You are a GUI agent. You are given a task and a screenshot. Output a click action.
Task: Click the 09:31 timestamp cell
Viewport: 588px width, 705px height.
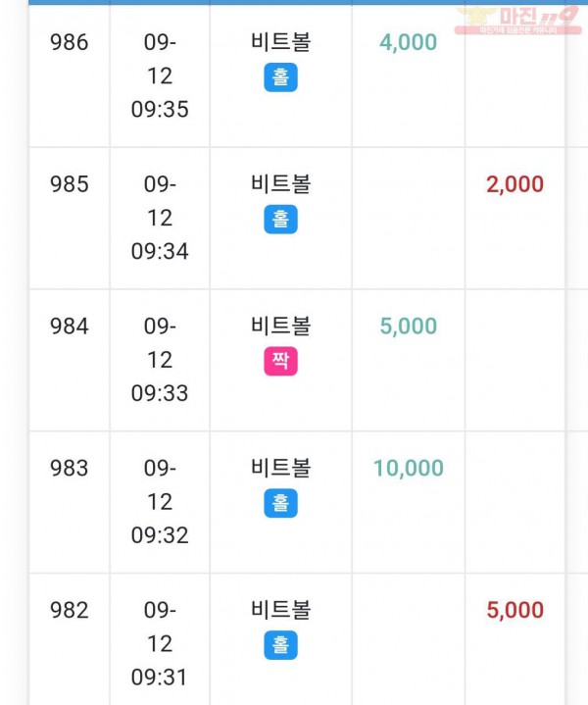coord(160,644)
